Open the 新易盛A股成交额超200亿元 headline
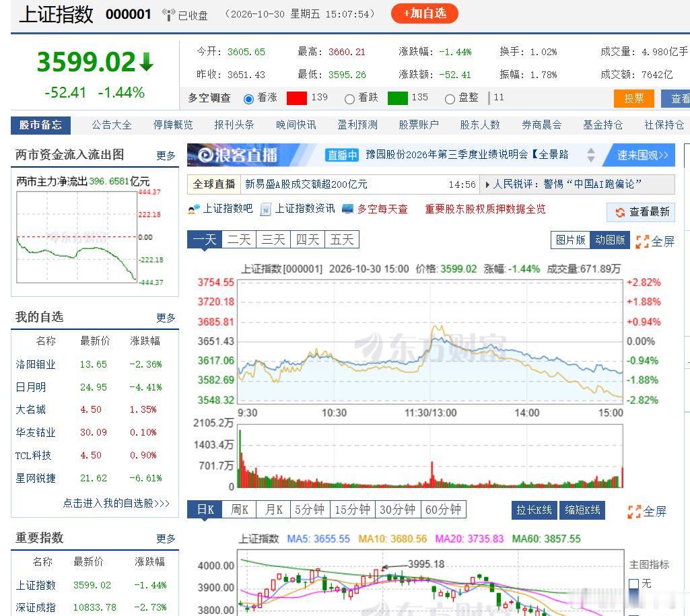The width and height of the screenshot is (690, 616). point(306,184)
